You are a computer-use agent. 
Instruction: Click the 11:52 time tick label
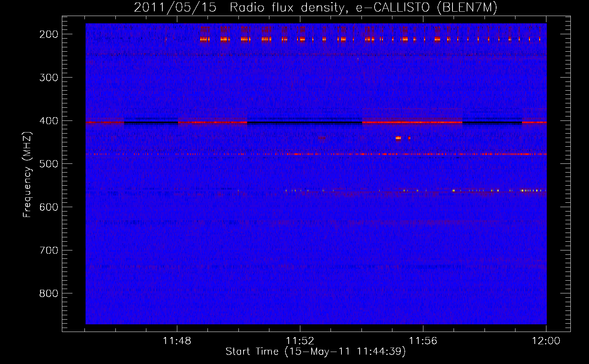coord(300,341)
